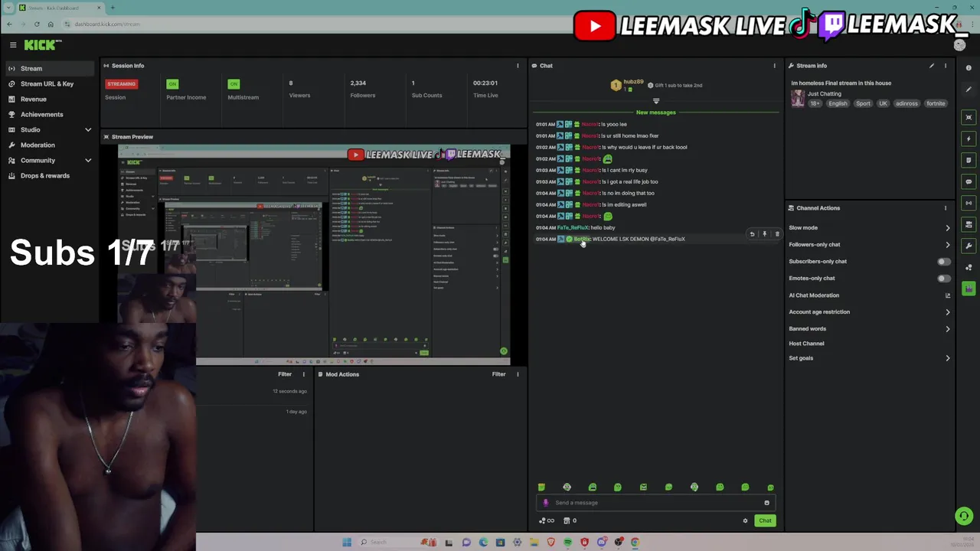Click the Send a message input field

pyautogui.click(x=655, y=503)
